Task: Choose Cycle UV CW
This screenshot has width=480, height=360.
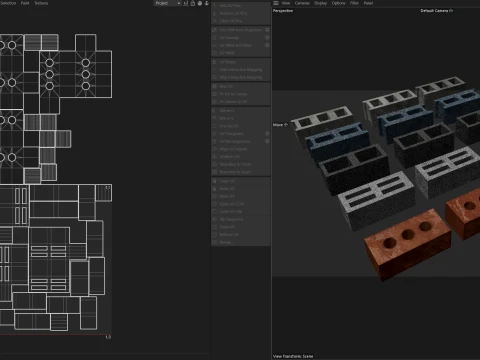Action: 241,212
